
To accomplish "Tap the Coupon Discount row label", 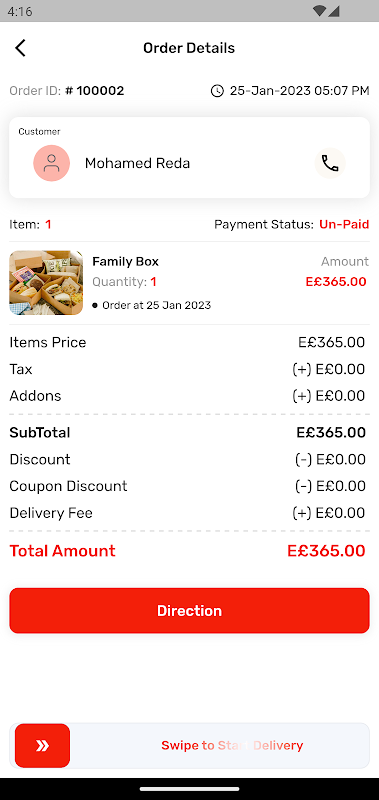I will point(68,486).
